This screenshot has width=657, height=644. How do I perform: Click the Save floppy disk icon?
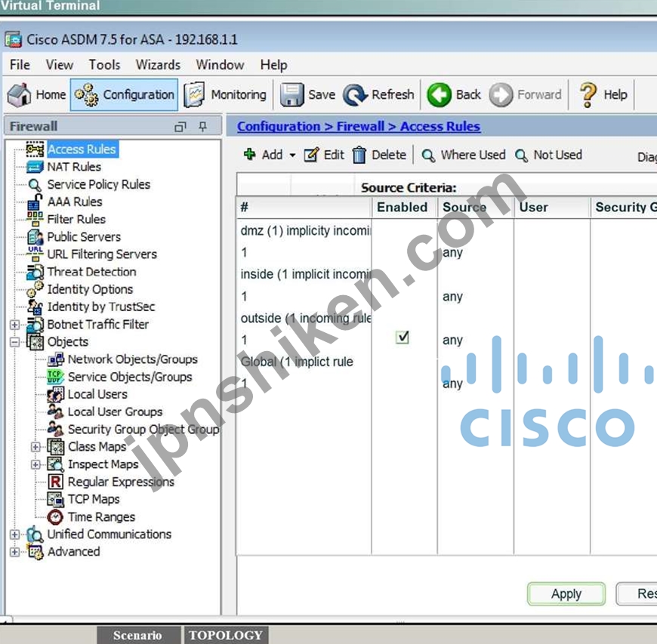coord(291,94)
